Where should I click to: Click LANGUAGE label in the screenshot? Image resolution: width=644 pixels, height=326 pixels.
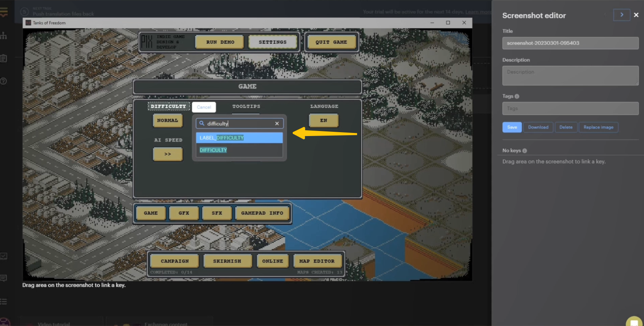click(x=324, y=106)
